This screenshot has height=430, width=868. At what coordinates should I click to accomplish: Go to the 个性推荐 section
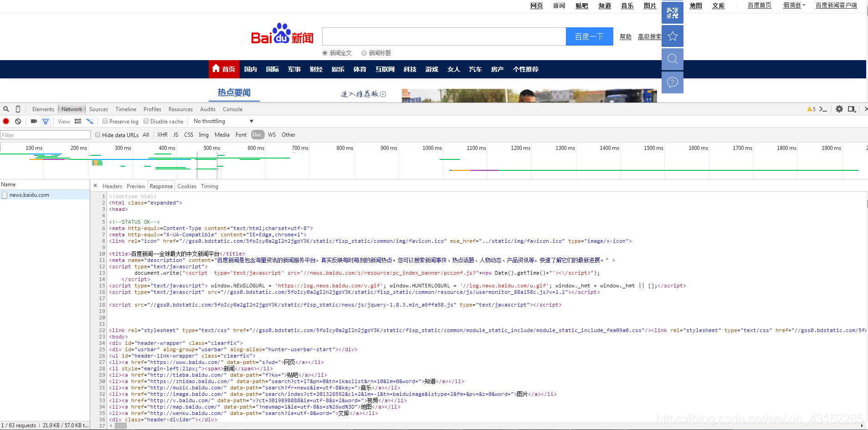(526, 69)
